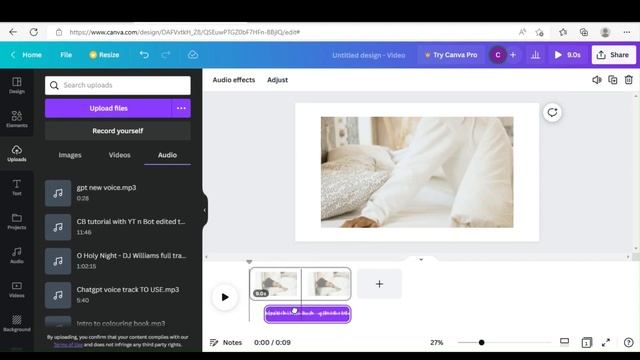
Task: Collapse the side panel with arrow handle
Action: pos(204,211)
